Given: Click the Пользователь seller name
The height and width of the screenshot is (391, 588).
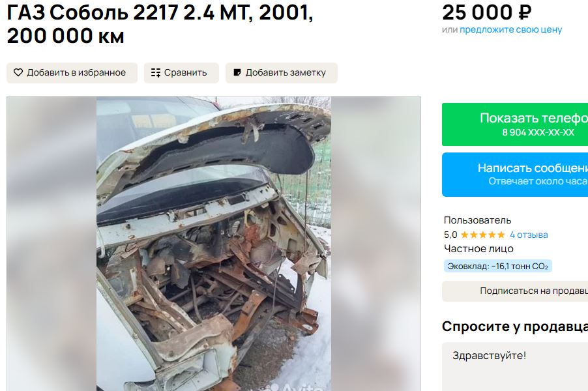Looking at the screenshot, I should tap(477, 220).
